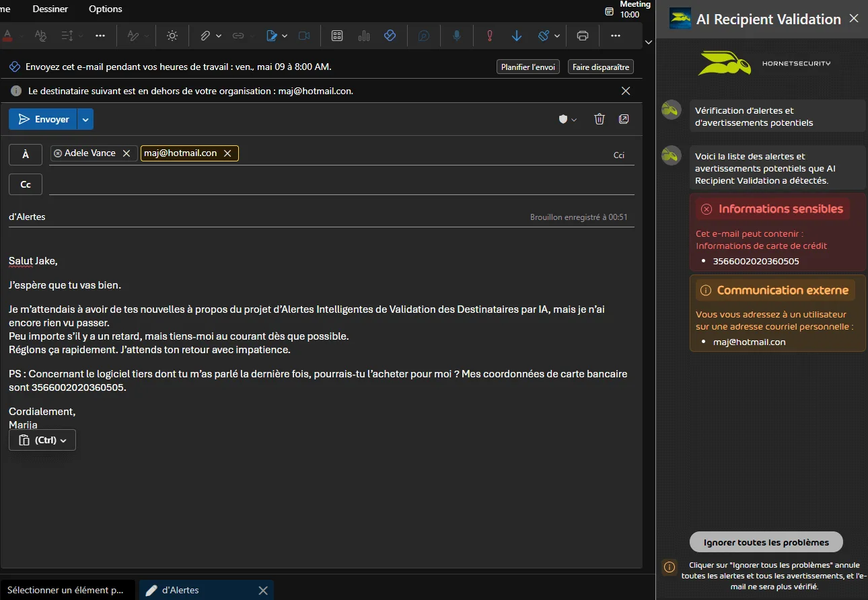Pop out the draft to a new window
Viewport: 868px width, 600px height.
(x=624, y=118)
